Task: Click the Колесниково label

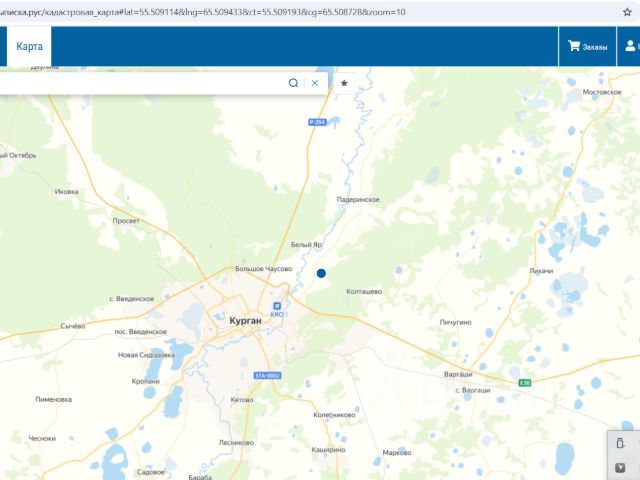Action: (334, 415)
